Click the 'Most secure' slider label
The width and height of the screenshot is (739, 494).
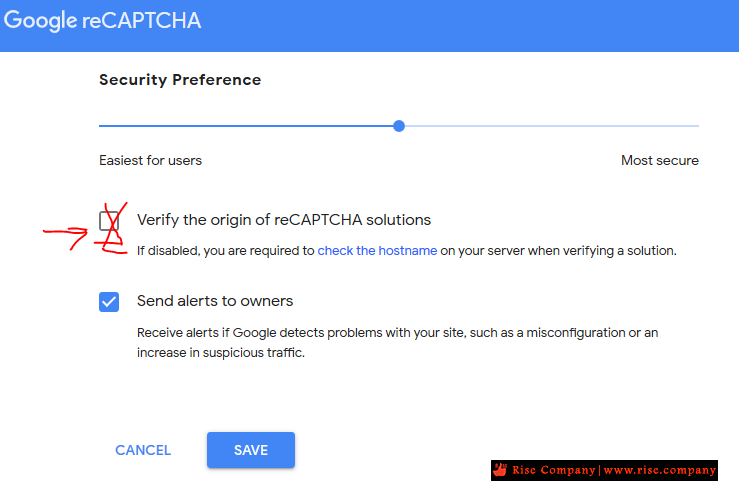[660, 160]
